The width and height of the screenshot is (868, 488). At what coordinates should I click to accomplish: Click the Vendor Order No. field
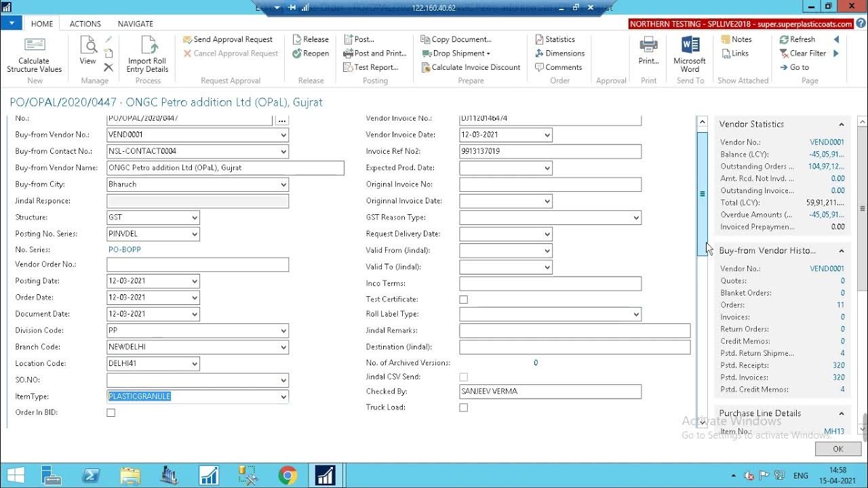click(x=197, y=264)
